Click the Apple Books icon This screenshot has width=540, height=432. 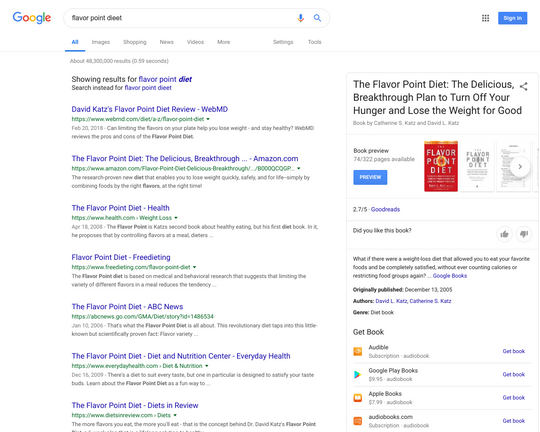(358, 398)
